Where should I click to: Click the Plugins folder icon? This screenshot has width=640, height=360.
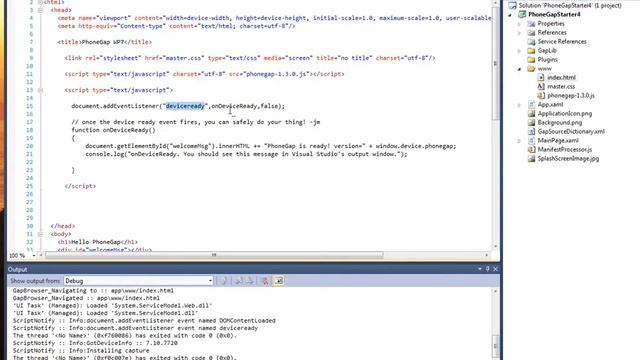[x=531, y=60]
